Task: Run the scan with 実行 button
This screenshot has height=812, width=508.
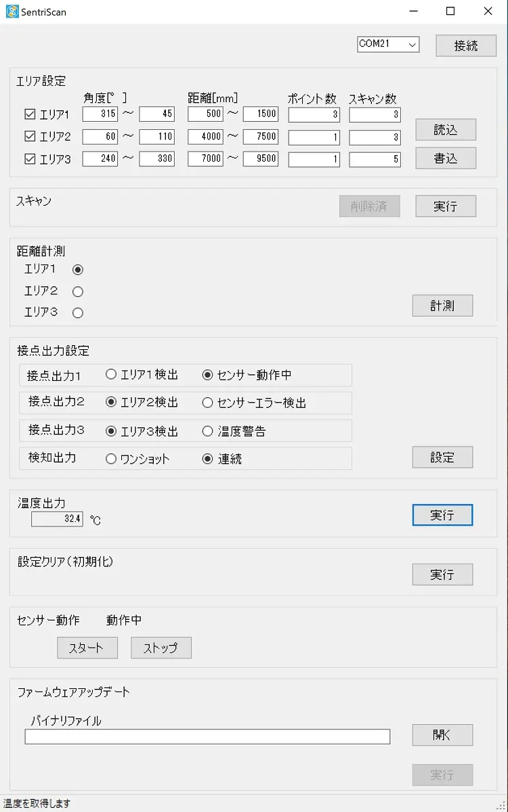Action: [445, 206]
